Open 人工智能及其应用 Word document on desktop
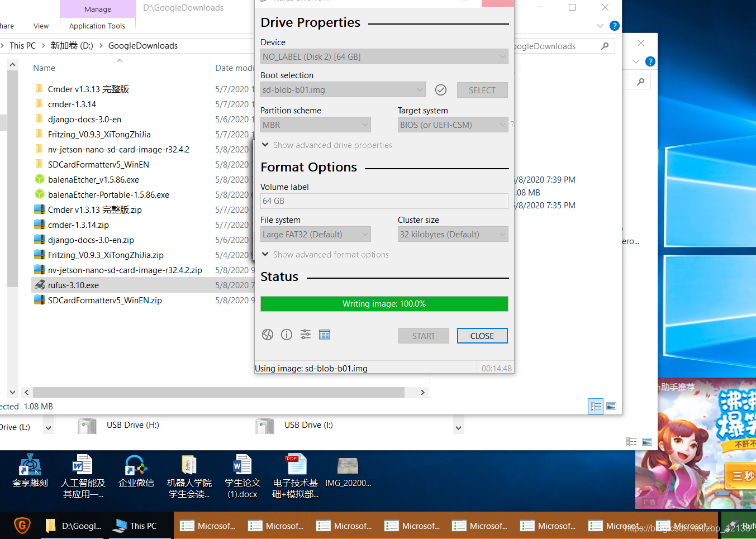Image resolution: width=756 pixels, height=539 pixels. coord(83,476)
